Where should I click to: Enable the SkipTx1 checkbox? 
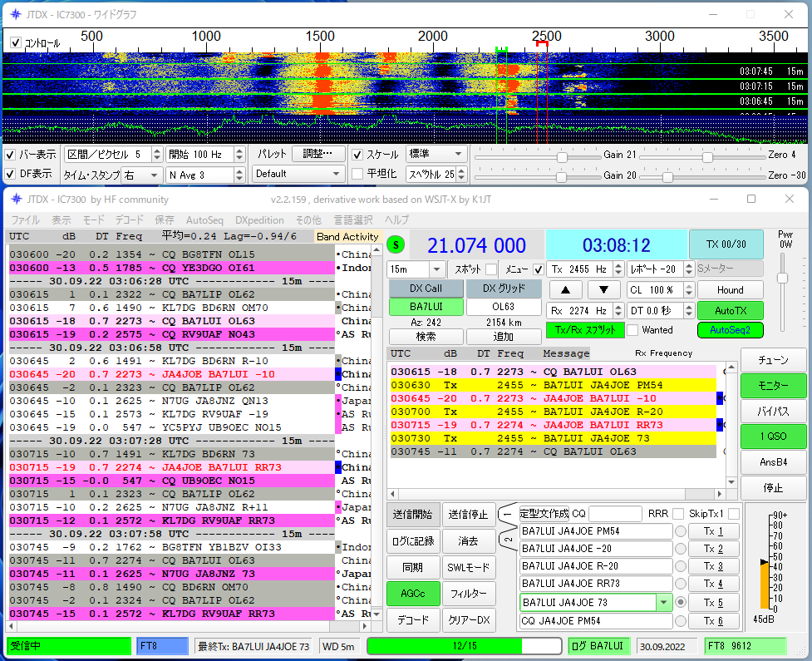tap(734, 514)
